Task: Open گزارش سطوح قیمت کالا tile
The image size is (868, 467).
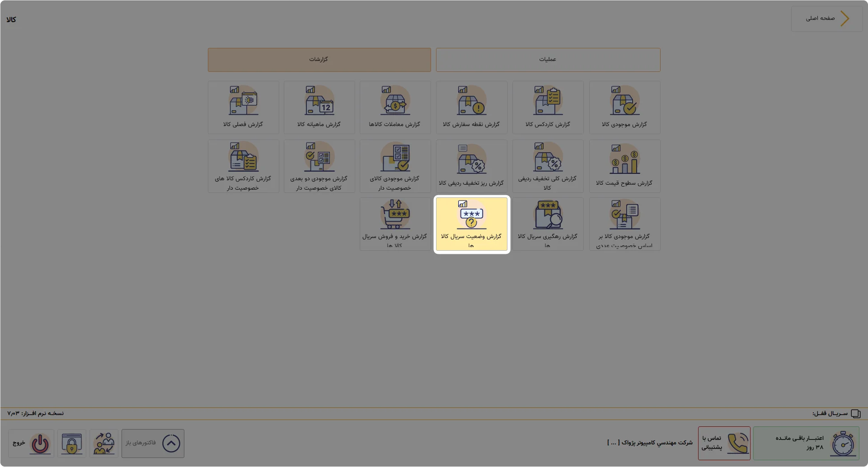Action: coord(624,166)
